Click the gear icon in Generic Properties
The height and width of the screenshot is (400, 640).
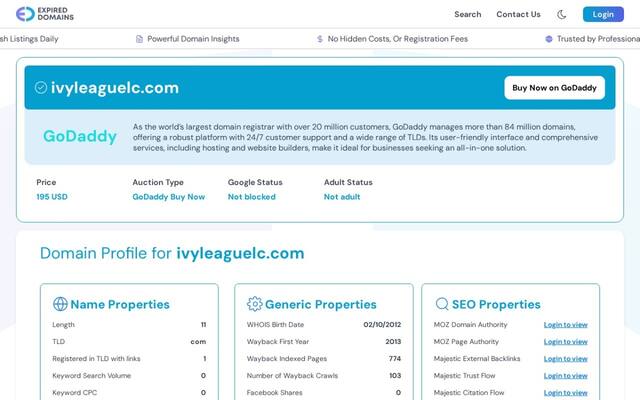[254, 304]
